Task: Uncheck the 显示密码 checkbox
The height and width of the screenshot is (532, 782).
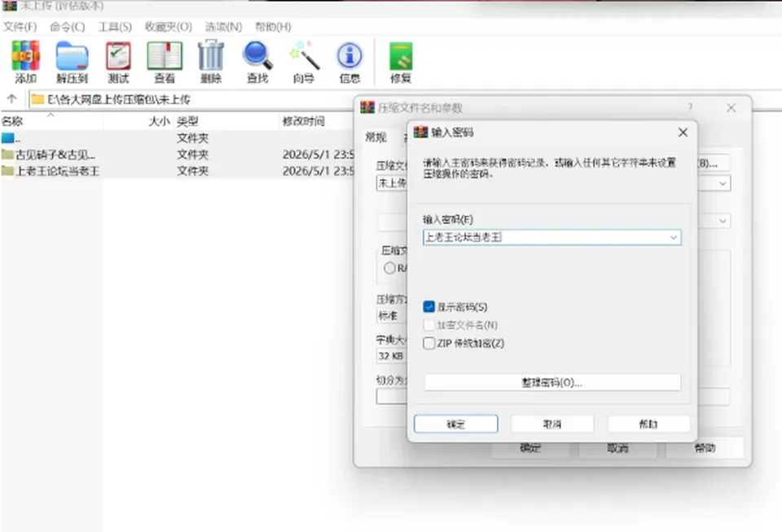Action: click(x=428, y=306)
